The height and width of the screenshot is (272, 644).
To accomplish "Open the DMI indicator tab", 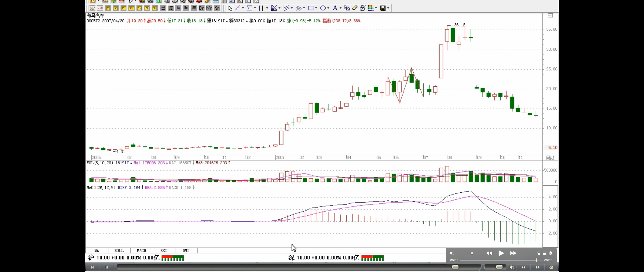I will [x=186, y=251].
